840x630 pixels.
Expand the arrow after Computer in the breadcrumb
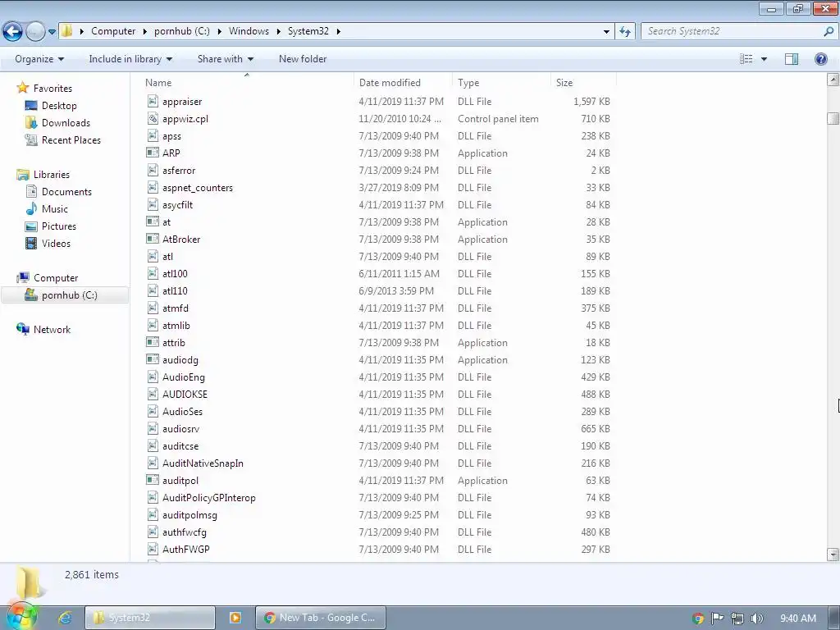(144, 31)
